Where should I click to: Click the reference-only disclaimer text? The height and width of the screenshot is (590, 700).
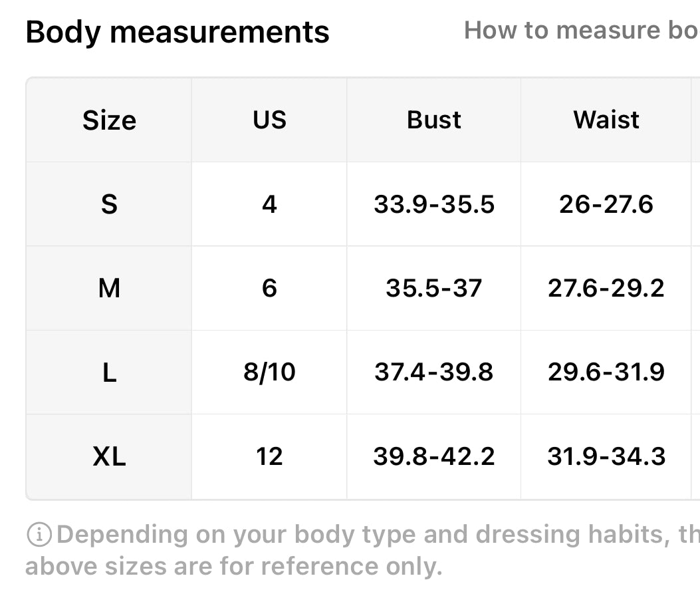pyautogui.click(x=362, y=550)
